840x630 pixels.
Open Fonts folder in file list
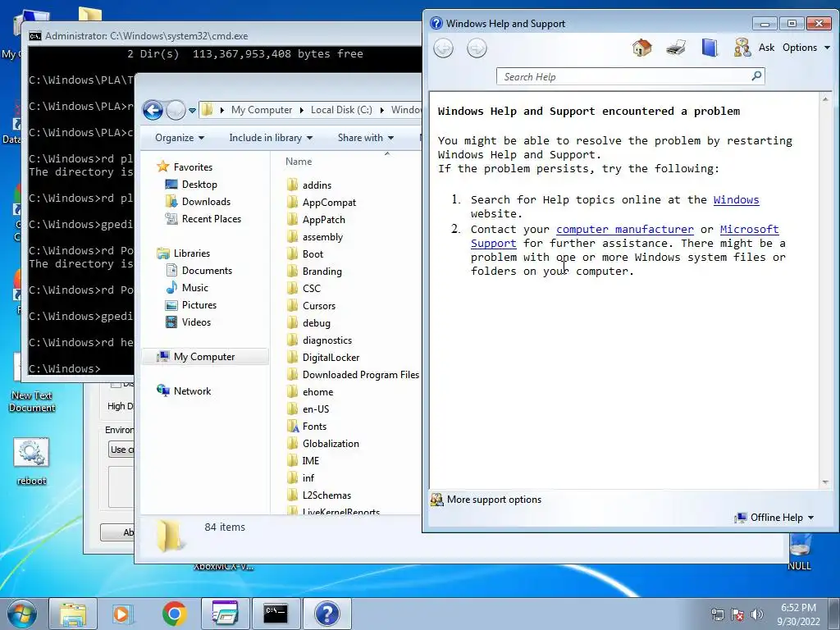click(314, 427)
